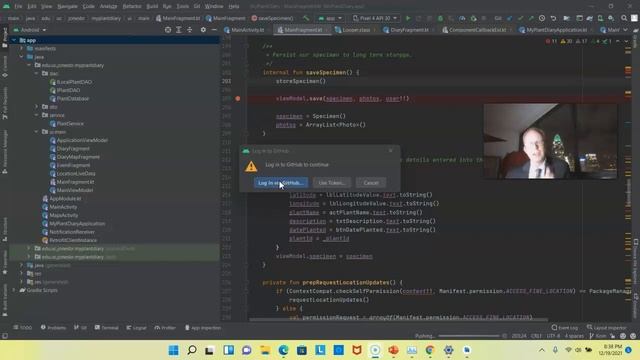Image resolution: width=640 pixels, height=360 pixels.
Task: Click the Git rollback arrow icon
Action: (x=553, y=18)
